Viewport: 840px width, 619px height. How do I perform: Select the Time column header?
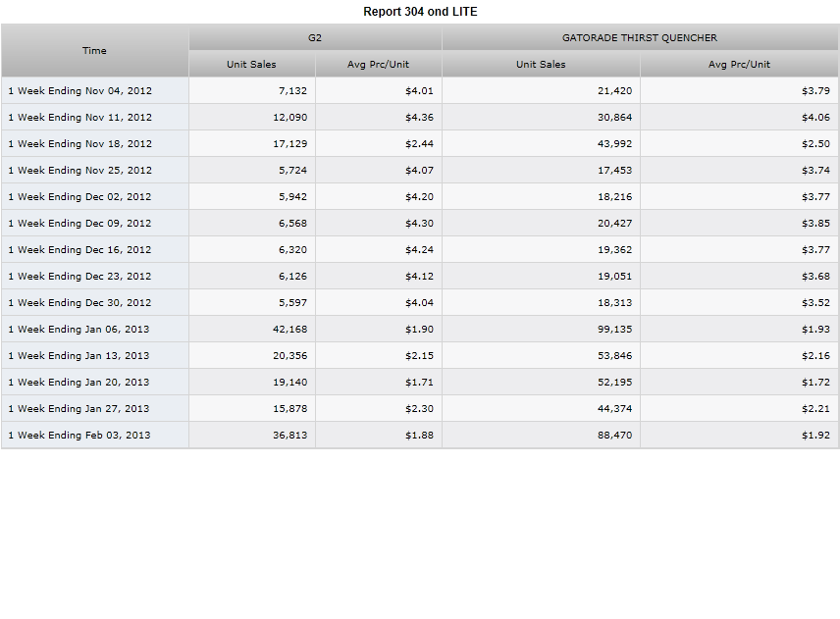pos(95,50)
